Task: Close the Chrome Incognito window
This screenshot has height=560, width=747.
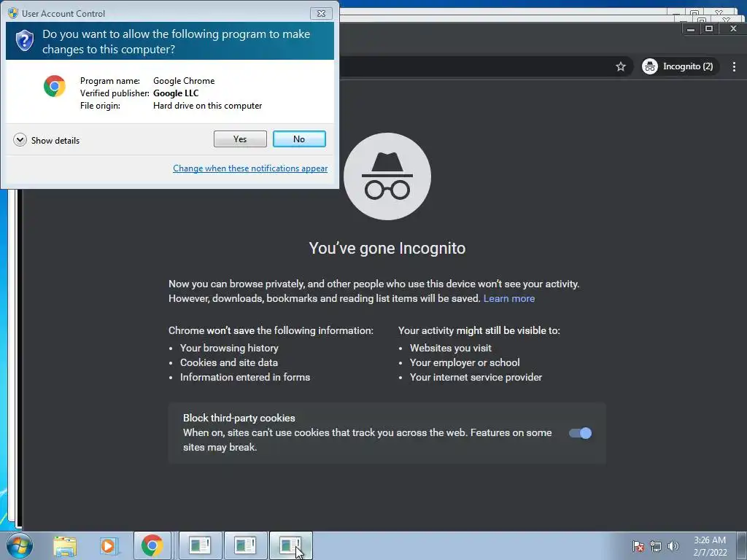Action: 733,29
